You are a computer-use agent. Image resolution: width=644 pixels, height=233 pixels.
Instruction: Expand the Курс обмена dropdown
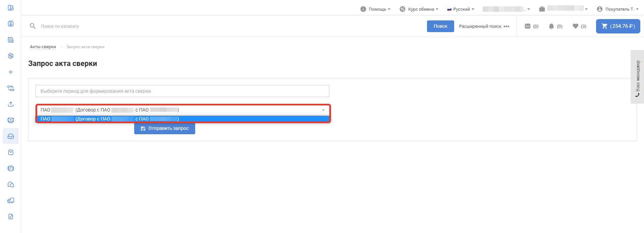pyautogui.click(x=419, y=9)
